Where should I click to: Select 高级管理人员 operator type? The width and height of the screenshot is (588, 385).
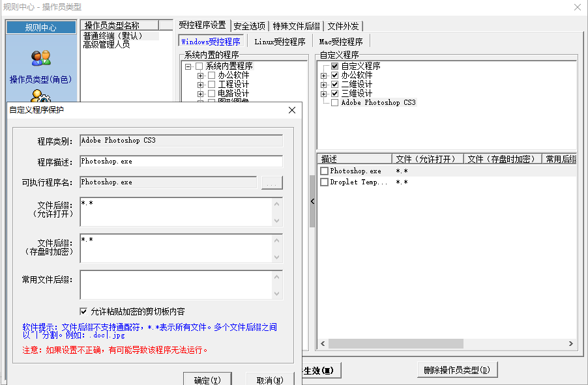click(x=106, y=44)
